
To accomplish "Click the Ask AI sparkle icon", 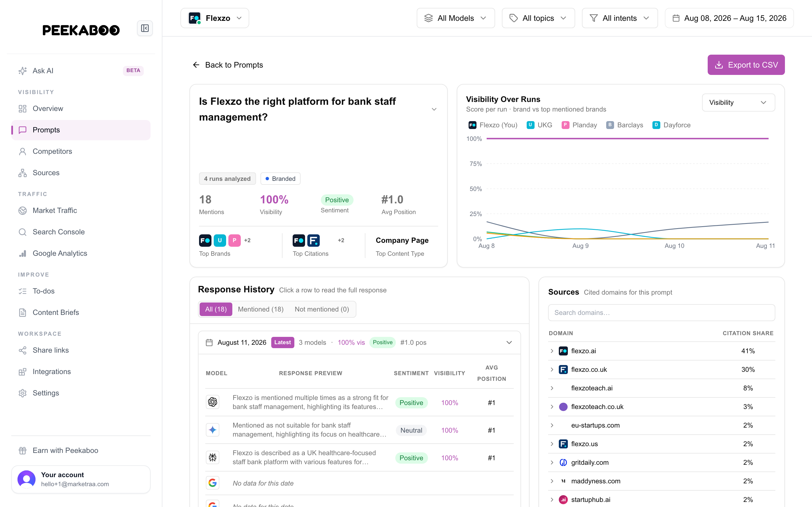I will tap(23, 71).
